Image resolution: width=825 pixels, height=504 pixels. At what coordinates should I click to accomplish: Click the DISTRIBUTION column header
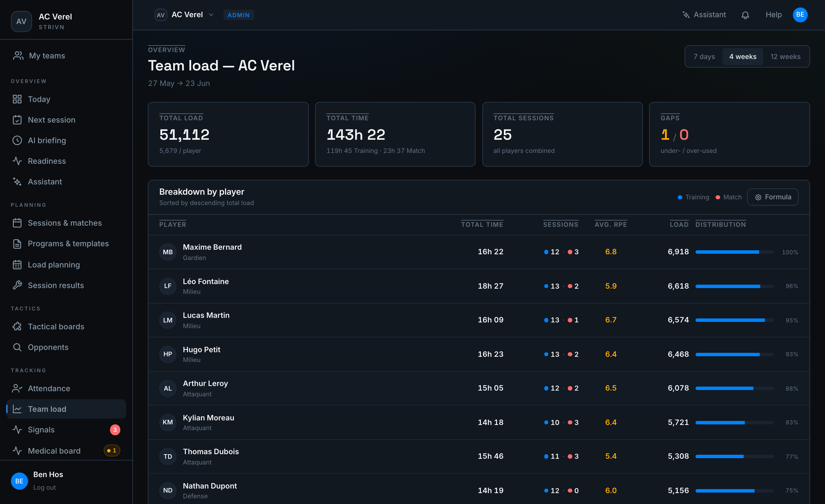tap(720, 225)
